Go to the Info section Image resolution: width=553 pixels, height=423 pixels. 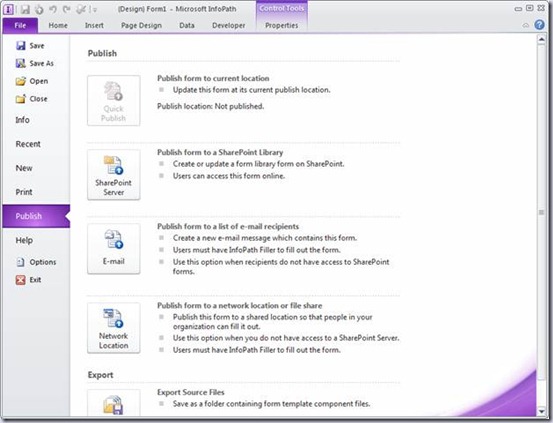click(22, 120)
